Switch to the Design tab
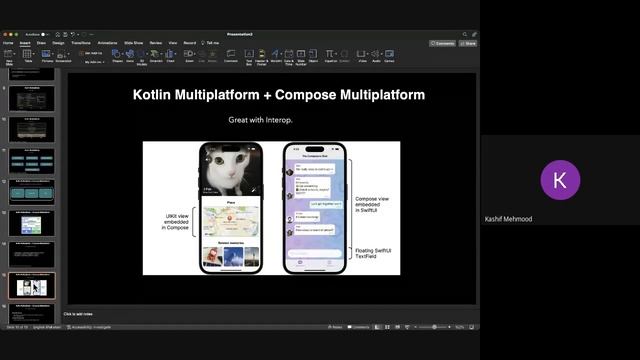640x360 pixels. point(58,43)
